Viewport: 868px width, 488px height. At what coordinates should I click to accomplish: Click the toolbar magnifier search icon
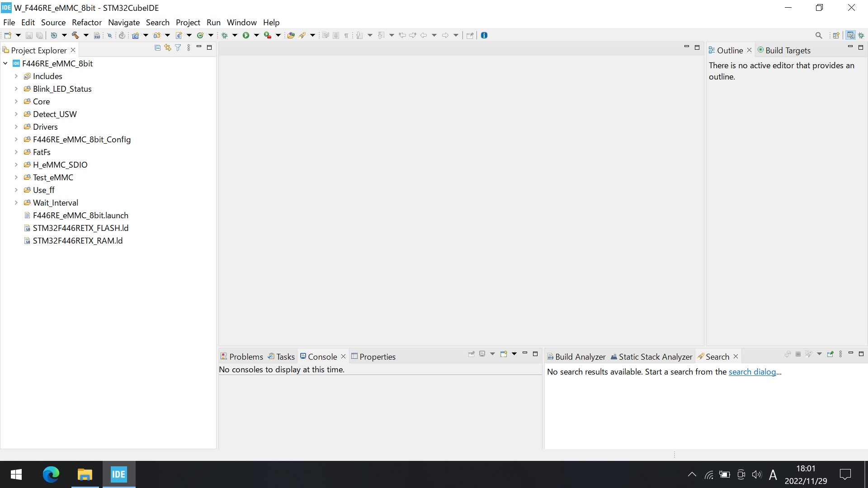pyautogui.click(x=819, y=35)
